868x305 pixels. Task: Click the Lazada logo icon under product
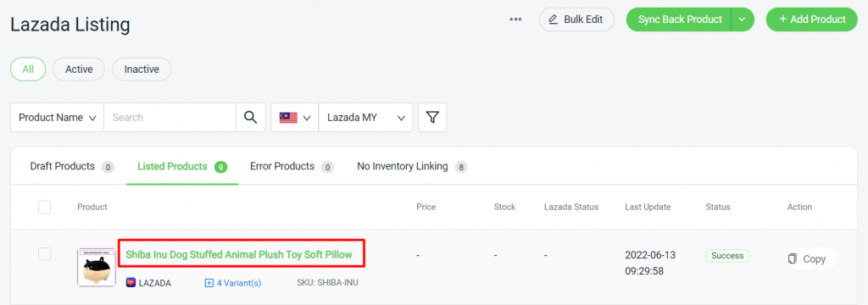131,283
